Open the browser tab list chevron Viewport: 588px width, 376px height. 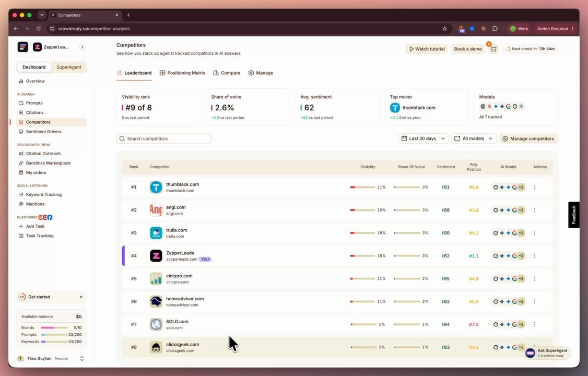42,15
